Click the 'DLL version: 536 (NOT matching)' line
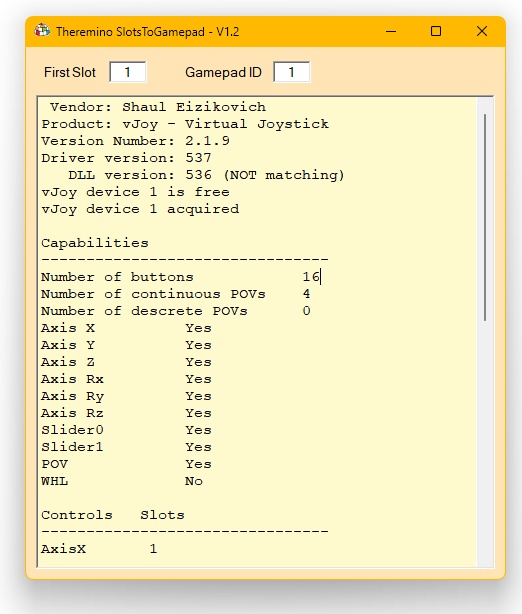Screen dimensions: 522x614 [x=206, y=175]
